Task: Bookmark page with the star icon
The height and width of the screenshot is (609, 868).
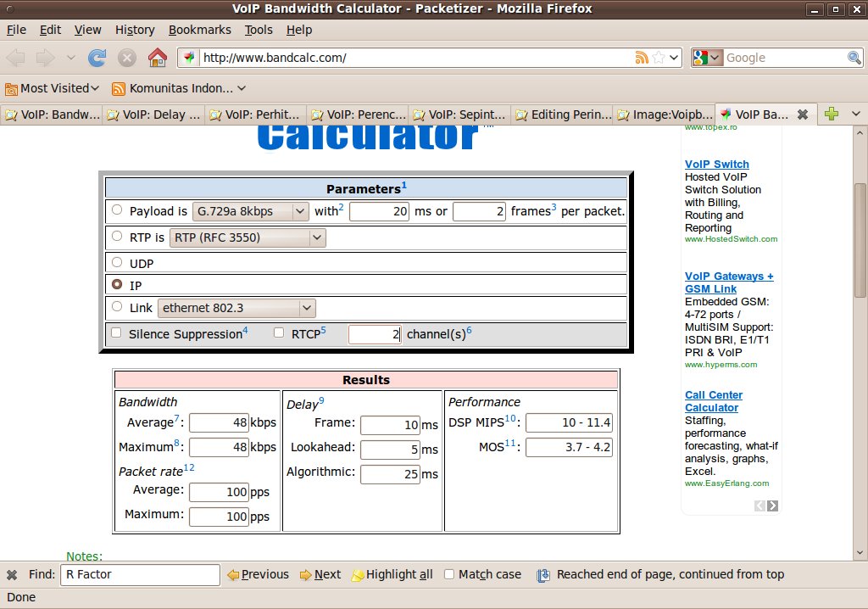Action: (x=659, y=58)
